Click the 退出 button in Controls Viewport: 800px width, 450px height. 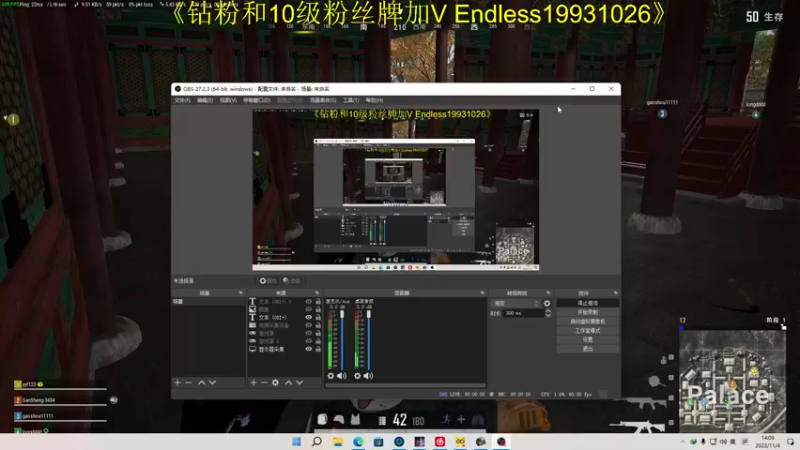pos(588,349)
